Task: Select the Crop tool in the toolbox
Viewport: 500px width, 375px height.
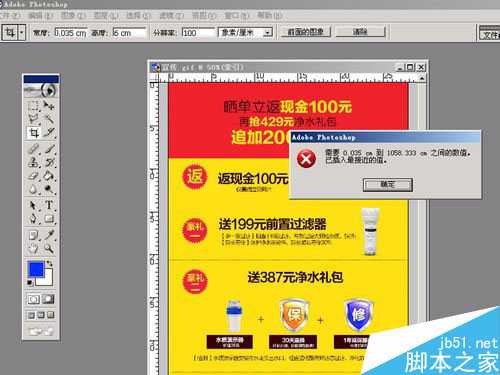Action: 33,133
